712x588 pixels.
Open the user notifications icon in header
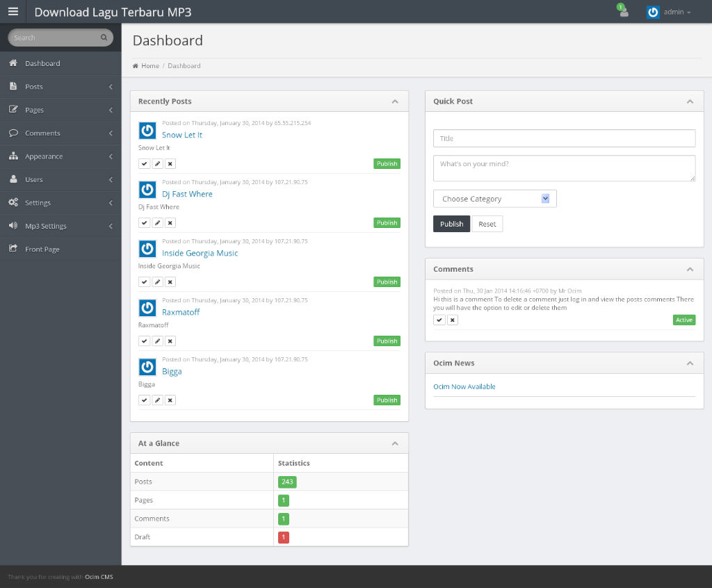point(623,12)
